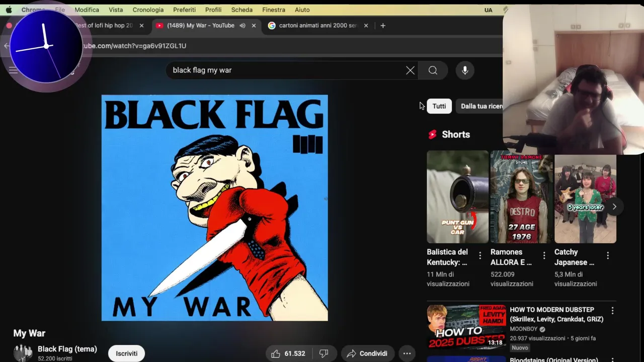Viewport: 644px width, 362px height.
Task: Open MOONBOY channel link
Action: tap(524, 329)
